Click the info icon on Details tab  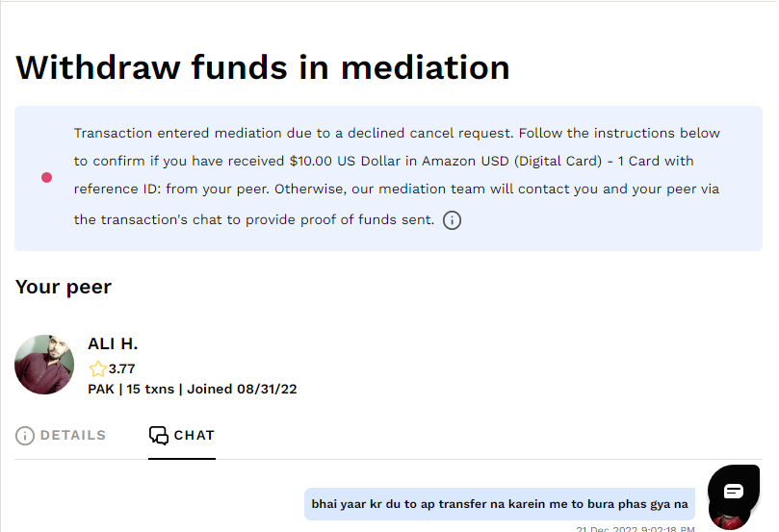click(x=25, y=436)
